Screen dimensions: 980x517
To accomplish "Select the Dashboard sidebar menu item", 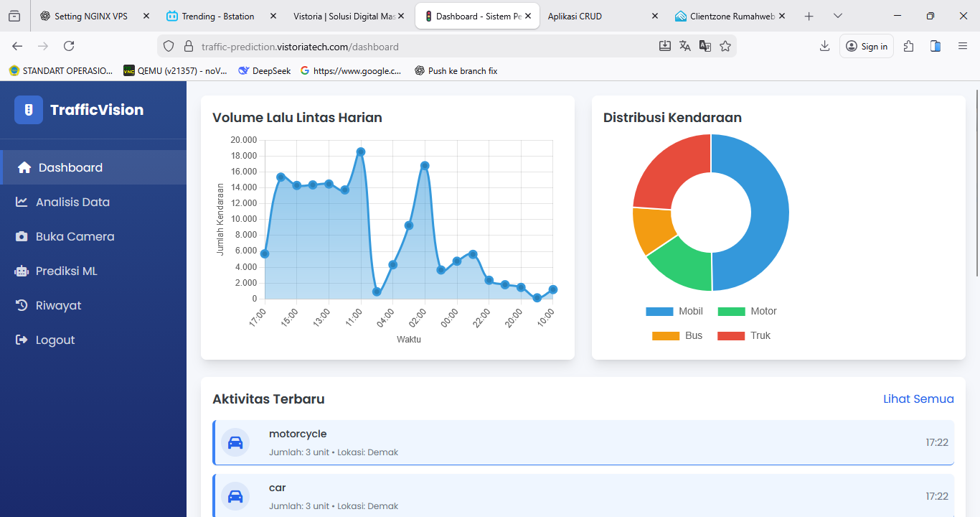I will click(x=70, y=167).
